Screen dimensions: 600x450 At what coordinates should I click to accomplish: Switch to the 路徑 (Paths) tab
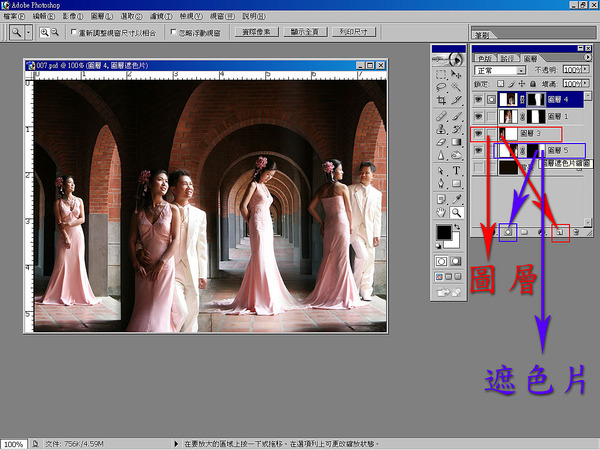coord(508,59)
